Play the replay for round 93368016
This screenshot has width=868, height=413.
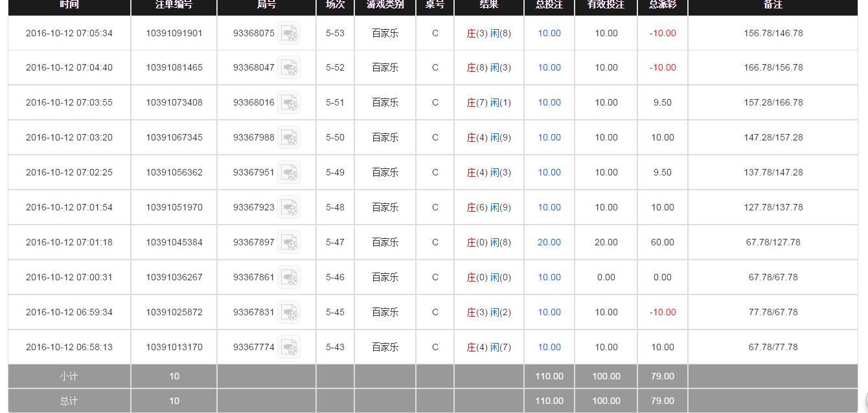tap(289, 103)
